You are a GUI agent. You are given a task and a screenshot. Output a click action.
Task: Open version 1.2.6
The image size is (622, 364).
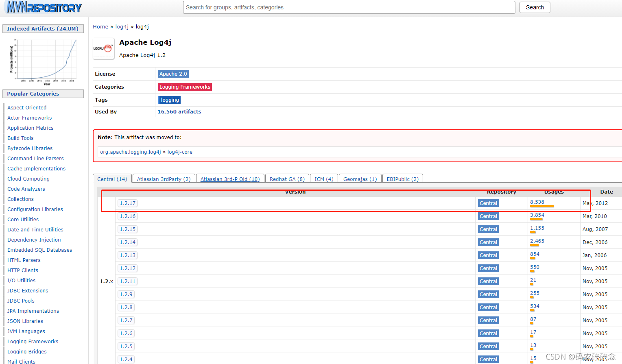[126, 333]
